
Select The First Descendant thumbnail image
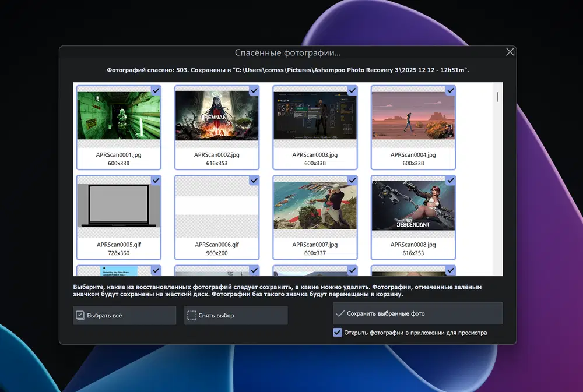413,206
